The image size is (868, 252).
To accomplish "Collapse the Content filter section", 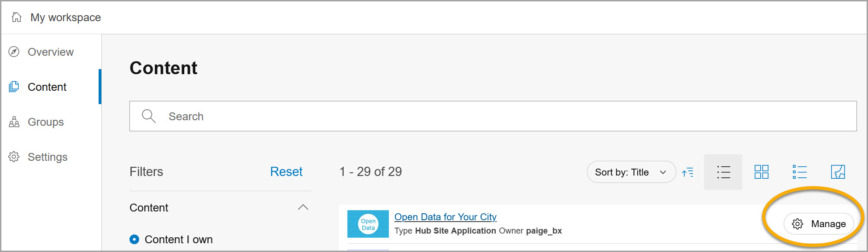I will tap(303, 208).
